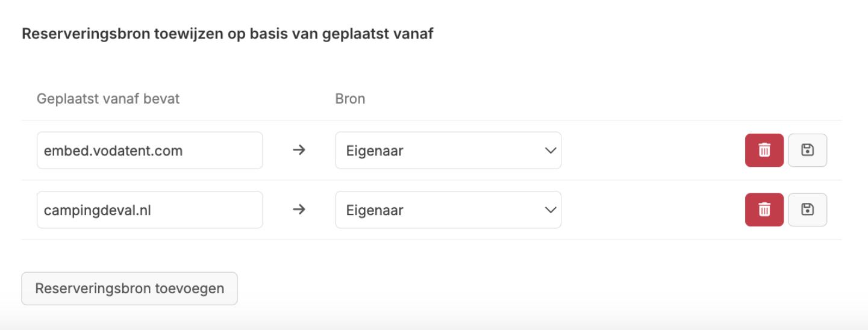Image resolution: width=868 pixels, height=330 pixels.
Task: Click the chevron of the first Eigenaar select
Action: click(549, 151)
